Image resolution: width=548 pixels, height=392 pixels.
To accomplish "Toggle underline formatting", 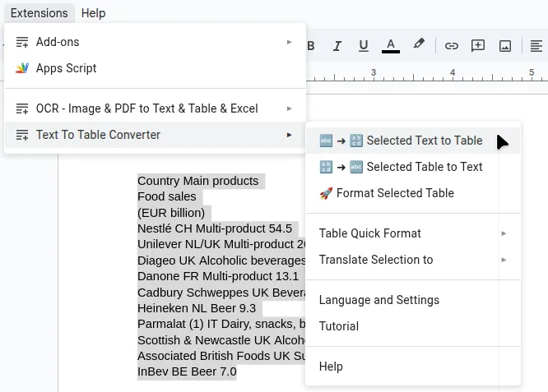I will (364, 46).
